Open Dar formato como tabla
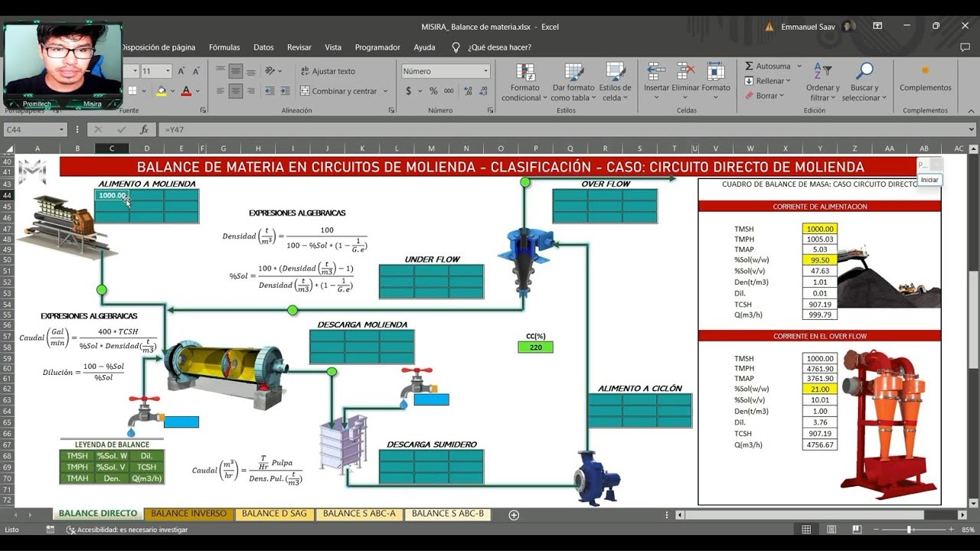This screenshot has height=551, width=980. (x=573, y=83)
